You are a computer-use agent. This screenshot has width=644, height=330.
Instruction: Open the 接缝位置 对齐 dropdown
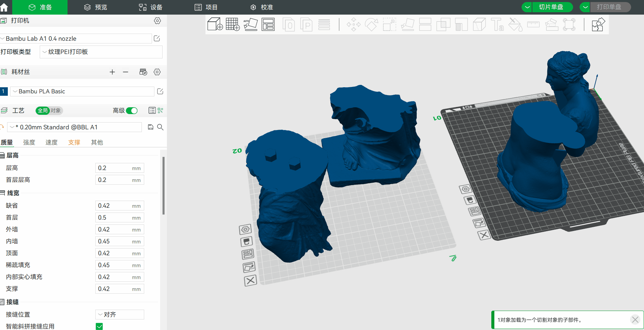120,314
